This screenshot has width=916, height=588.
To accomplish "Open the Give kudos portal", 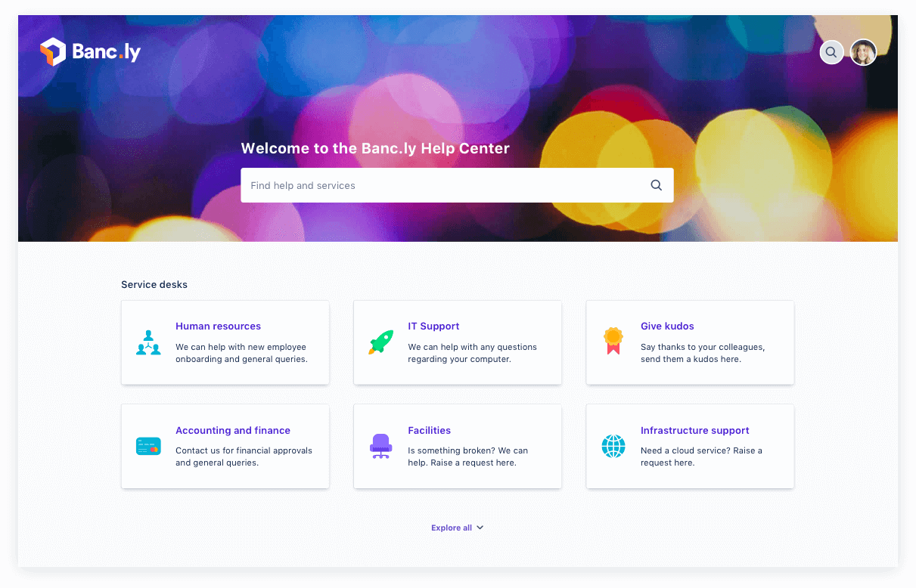I will 667,326.
